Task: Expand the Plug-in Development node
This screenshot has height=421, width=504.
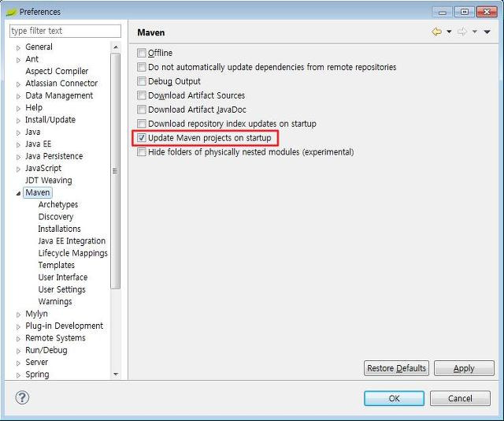Action: tap(18, 326)
